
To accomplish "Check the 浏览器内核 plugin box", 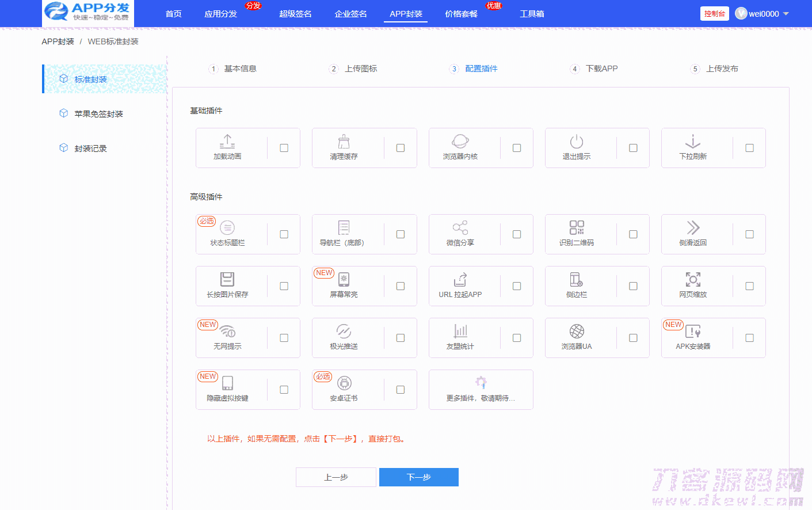I will 517,148.
